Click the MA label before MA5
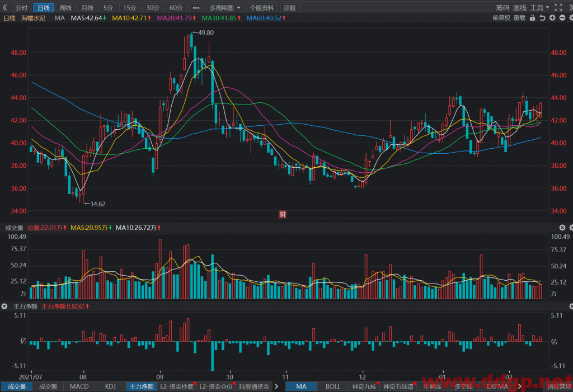The image size is (573, 392). pyautogui.click(x=59, y=18)
